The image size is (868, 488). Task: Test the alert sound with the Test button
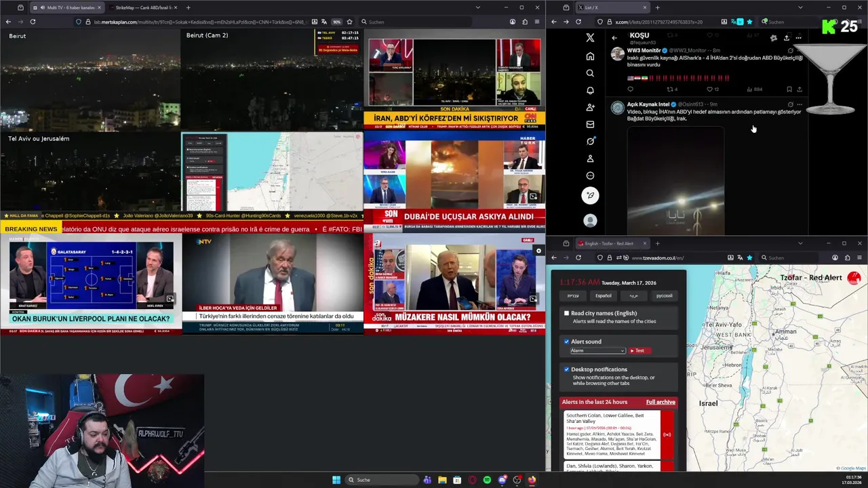(639, 350)
